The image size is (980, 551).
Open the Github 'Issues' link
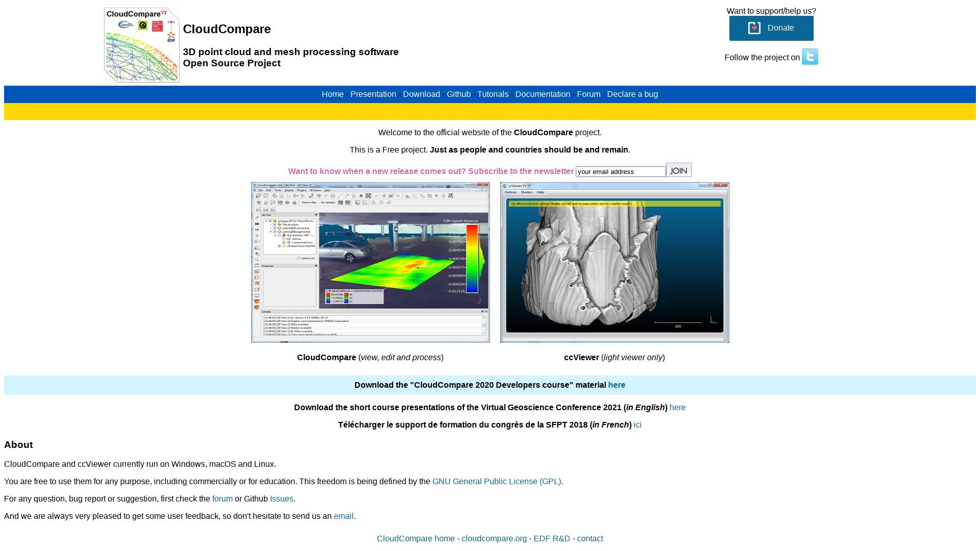point(281,499)
